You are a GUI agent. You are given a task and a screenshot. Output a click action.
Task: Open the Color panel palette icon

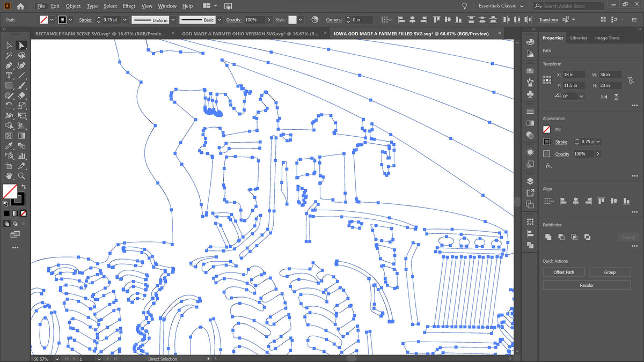[x=530, y=42]
